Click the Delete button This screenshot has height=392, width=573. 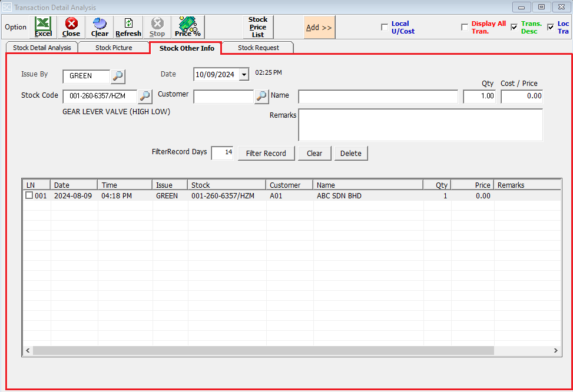tap(351, 154)
